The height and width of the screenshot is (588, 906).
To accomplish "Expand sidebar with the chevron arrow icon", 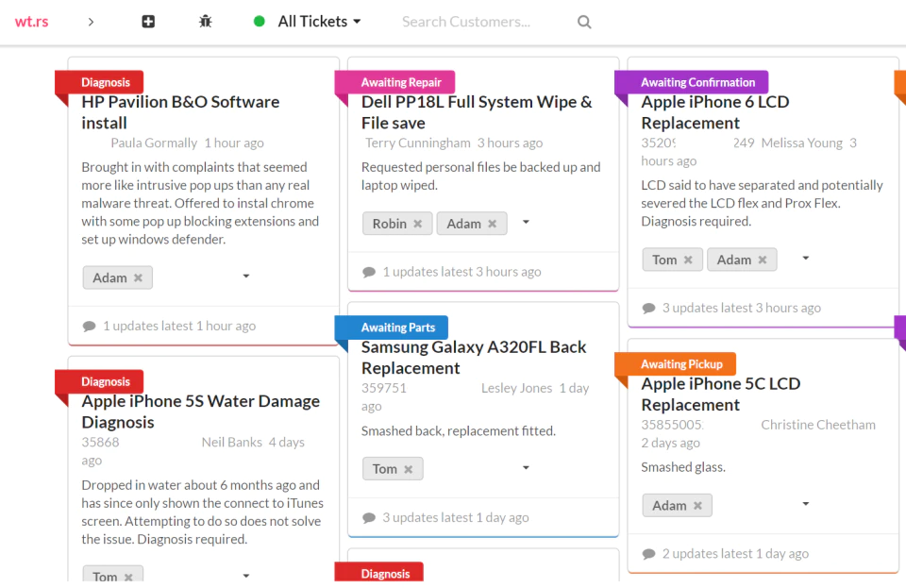I will [91, 22].
